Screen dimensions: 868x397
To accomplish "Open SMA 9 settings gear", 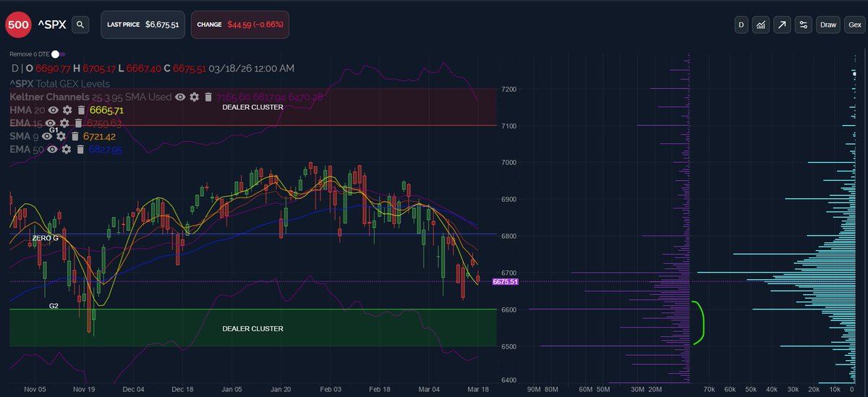I will (61, 136).
